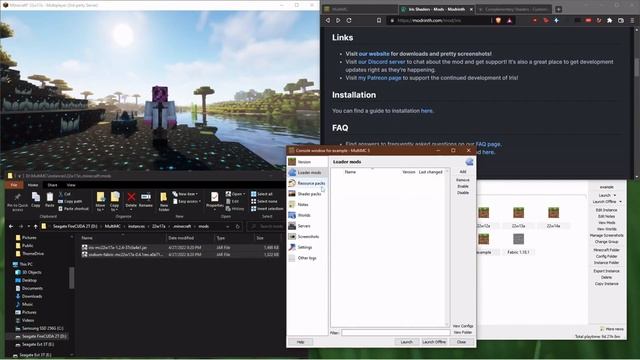Screen dimensions: 640x360
Task: Open New item dropdown in File Explorer
Action: (x=185, y=194)
